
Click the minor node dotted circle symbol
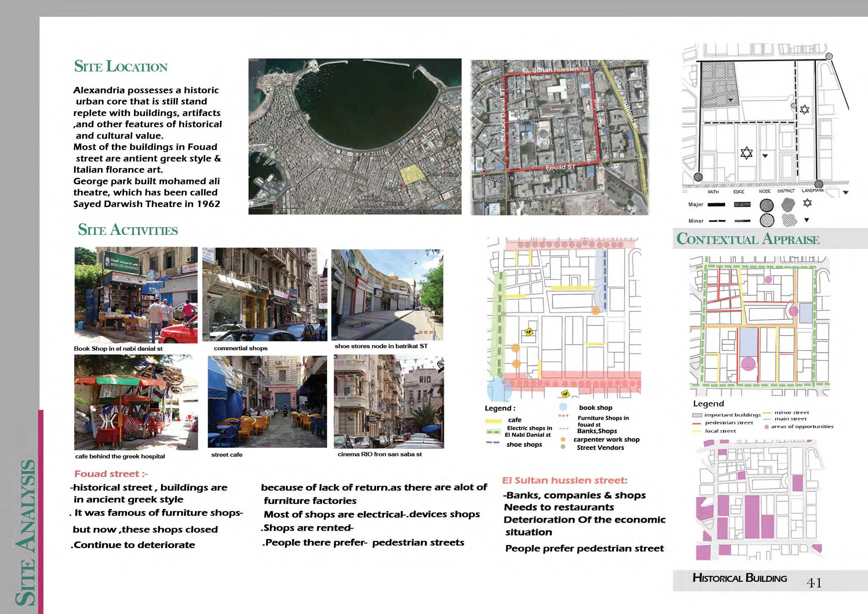767,220
